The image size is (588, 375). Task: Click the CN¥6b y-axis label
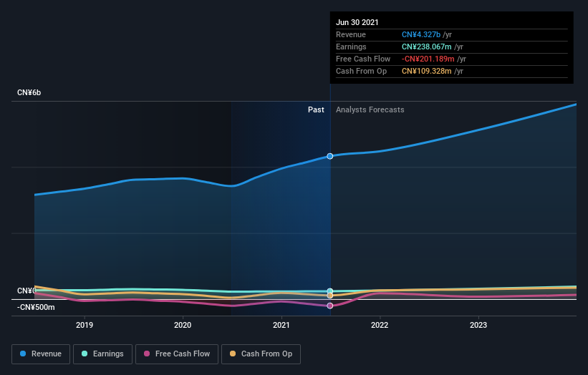(29, 92)
